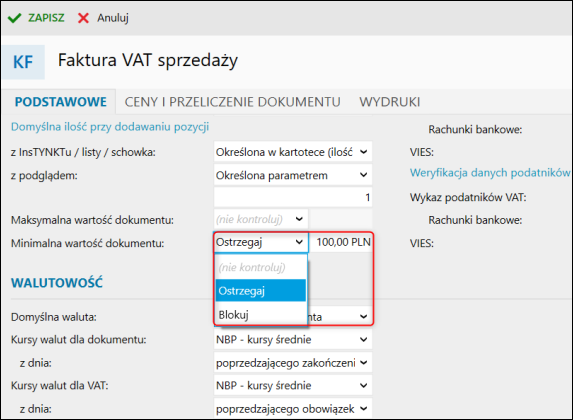Viewport: 573px width, 420px height.
Task: Click Weryfikacja danych podatników link
Action: [490, 173]
